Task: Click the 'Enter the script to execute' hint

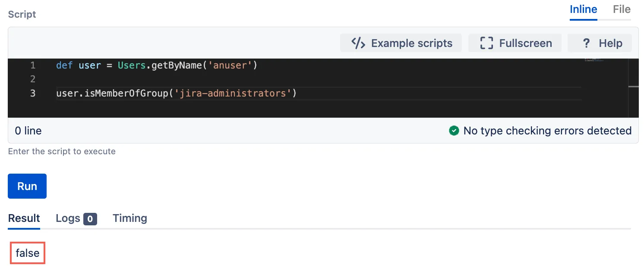Action: click(x=62, y=151)
